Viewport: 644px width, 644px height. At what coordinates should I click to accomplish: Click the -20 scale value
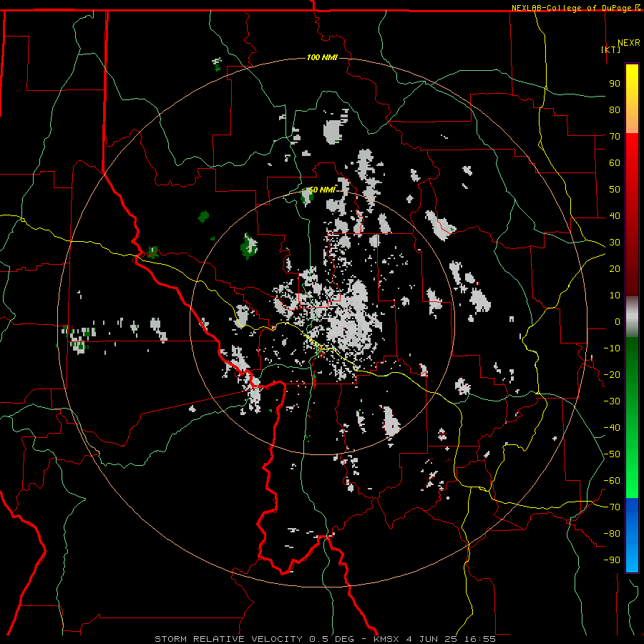(x=612, y=375)
